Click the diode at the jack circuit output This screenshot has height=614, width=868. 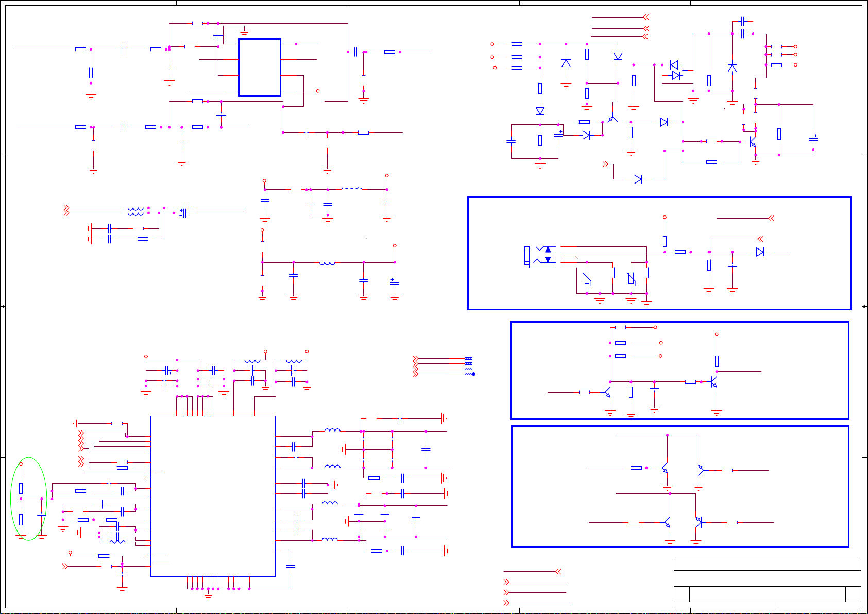point(760,252)
